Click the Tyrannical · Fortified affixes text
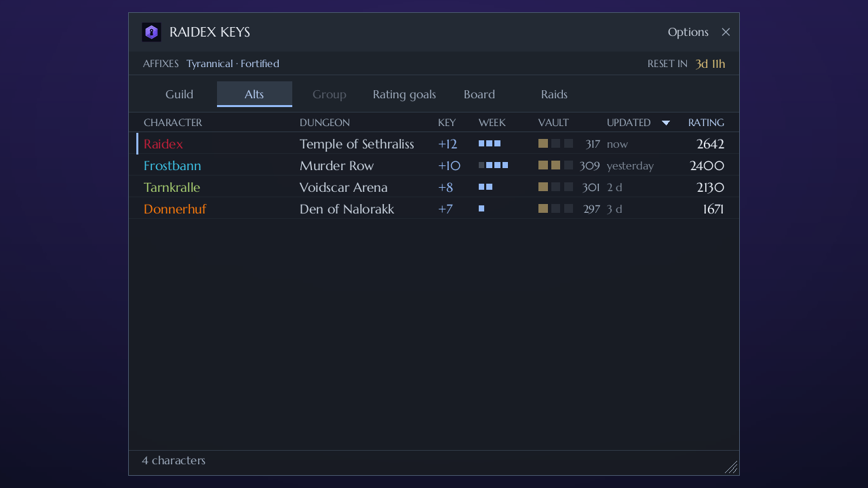The height and width of the screenshot is (488, 868). pyautogui.click(x=233, y=64)
